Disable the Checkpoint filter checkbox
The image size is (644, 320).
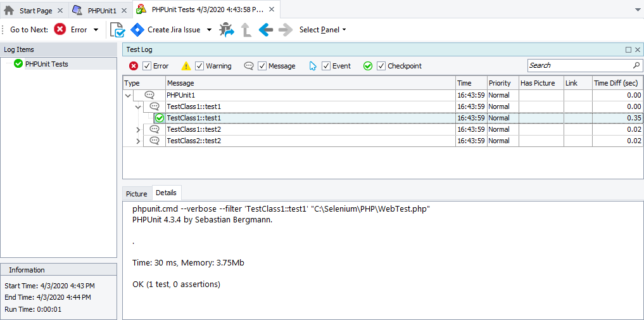point(381,66)
